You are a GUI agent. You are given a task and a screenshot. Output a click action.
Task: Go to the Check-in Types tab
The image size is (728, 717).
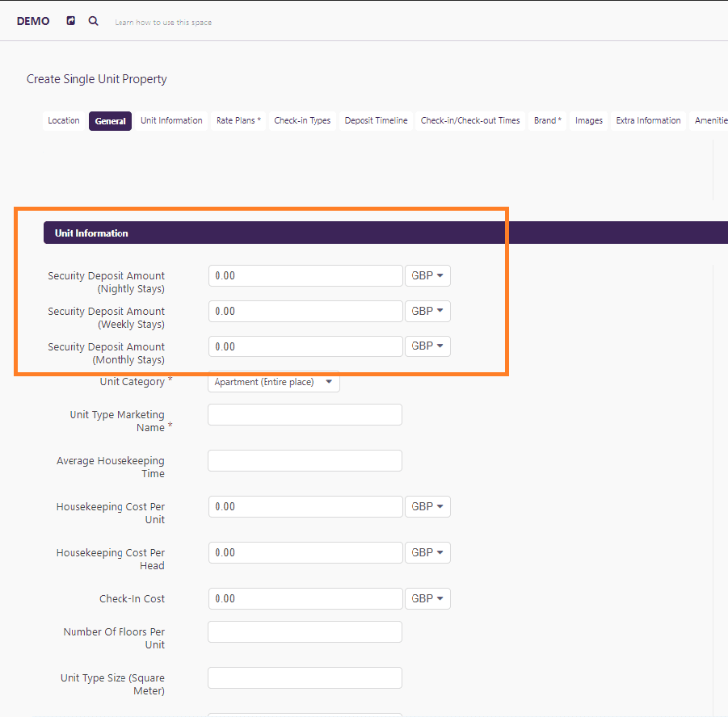[x=302, y=120]
